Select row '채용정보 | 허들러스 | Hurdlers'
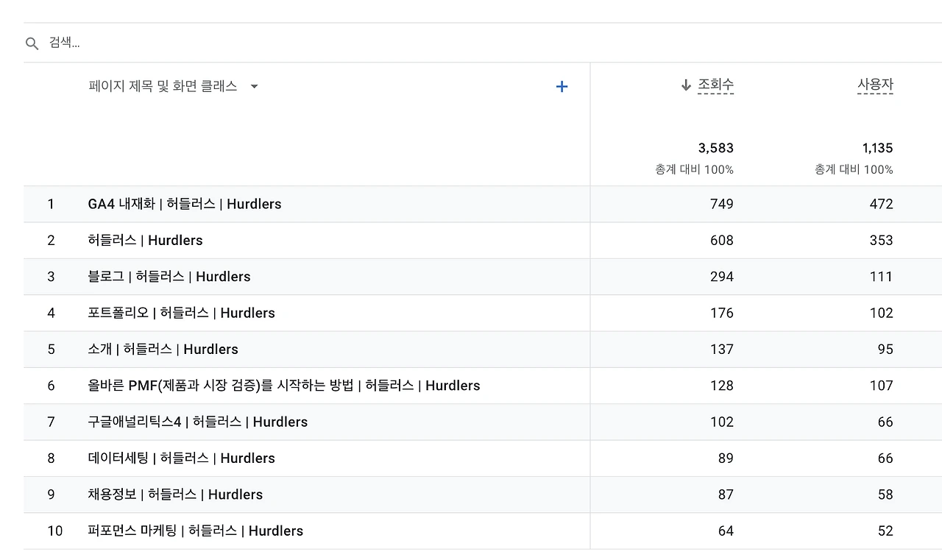This screenshot has width=942, height=560. [483, 495]
